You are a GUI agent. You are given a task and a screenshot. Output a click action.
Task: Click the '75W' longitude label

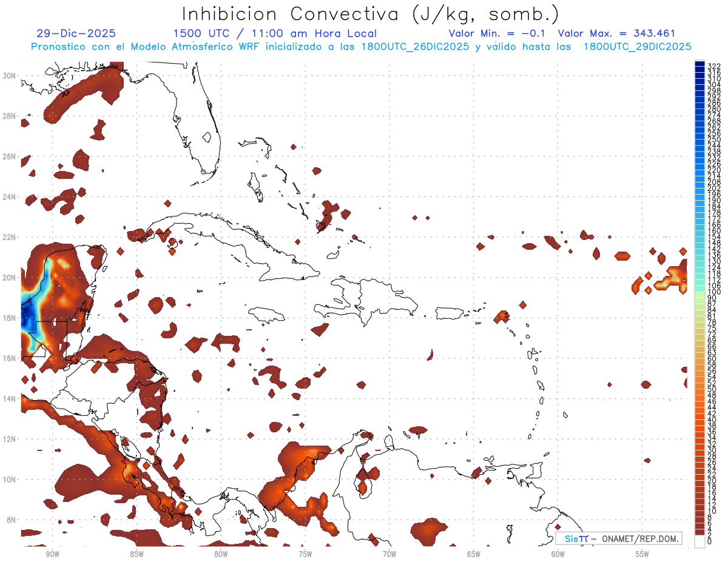point(305,554)
